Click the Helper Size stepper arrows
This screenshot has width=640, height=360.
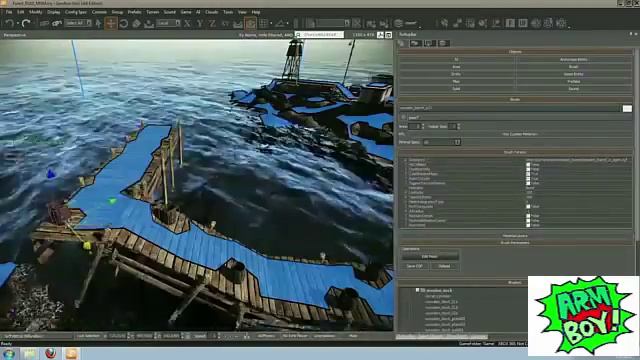tap(459, 127)
